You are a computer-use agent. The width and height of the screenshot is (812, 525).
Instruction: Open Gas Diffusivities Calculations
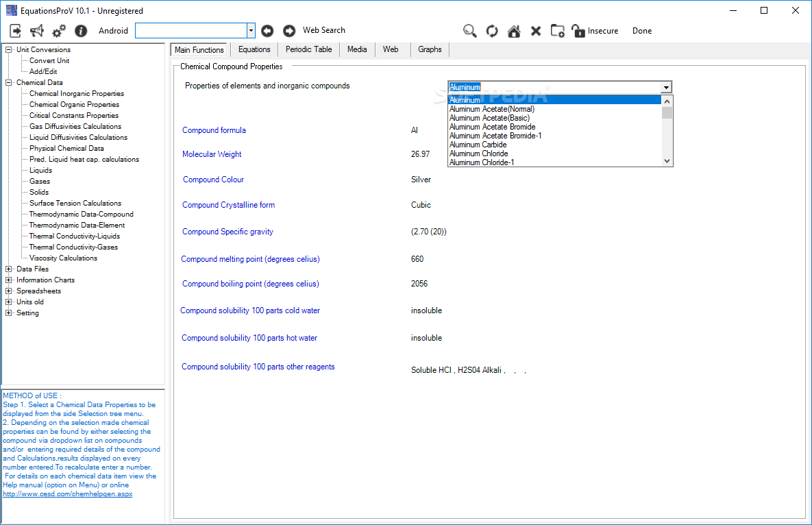point(75,126)
